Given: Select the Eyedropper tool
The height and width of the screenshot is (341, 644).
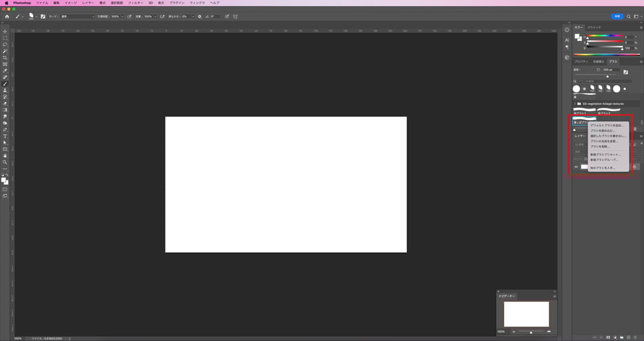Looking at the screenshot, I should click(x=5, y=71).
